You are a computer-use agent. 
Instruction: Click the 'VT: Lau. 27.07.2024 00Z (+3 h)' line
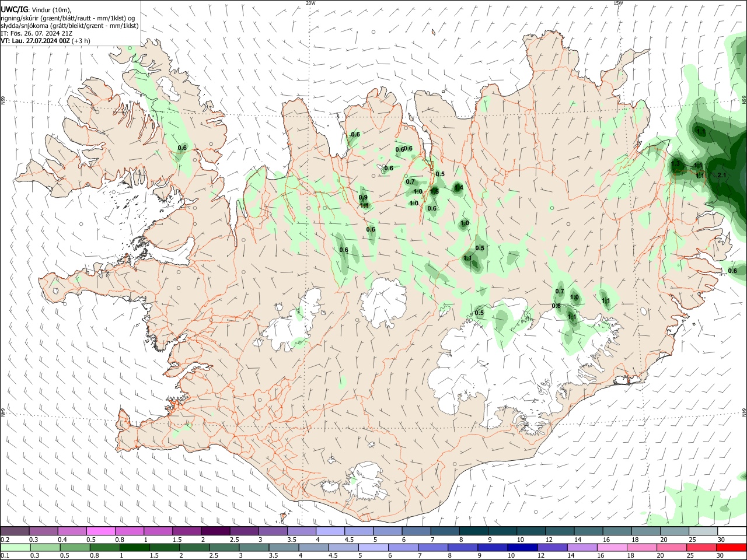46,41
